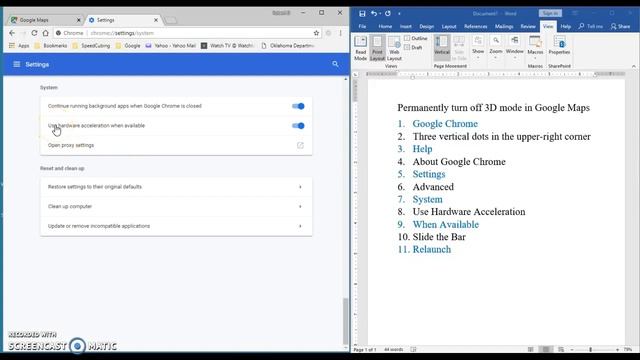Open the Home ribbon tab
The image size is (640, 360).
[385, 27]
